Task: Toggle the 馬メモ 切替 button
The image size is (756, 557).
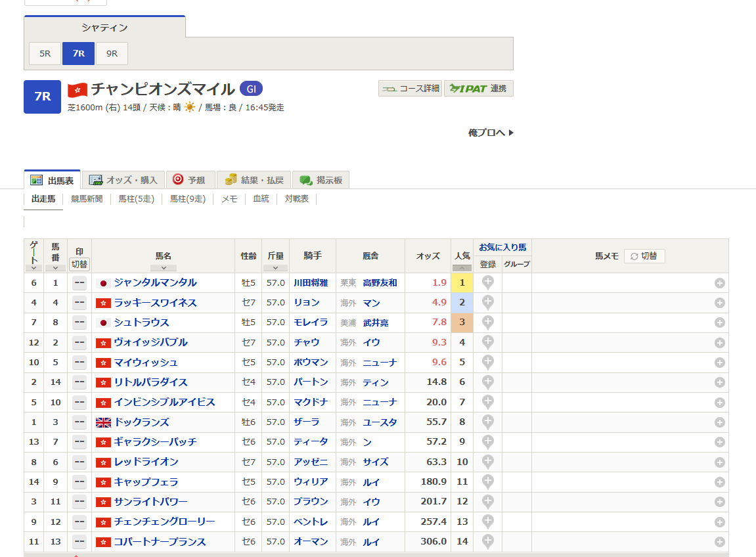Action: click(x=644, y=256)
